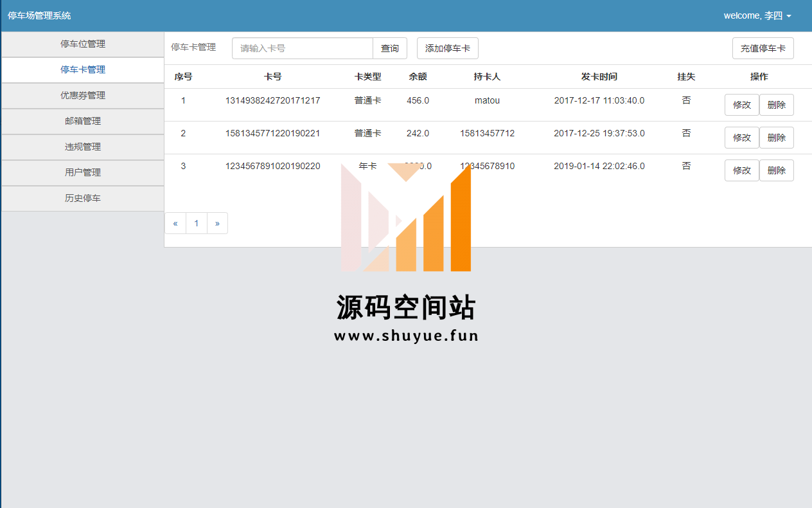Image resolution: width=812 pixels, height=508 pixels.
Task: Click the 卡类型 column header
Action: (368, 77)
